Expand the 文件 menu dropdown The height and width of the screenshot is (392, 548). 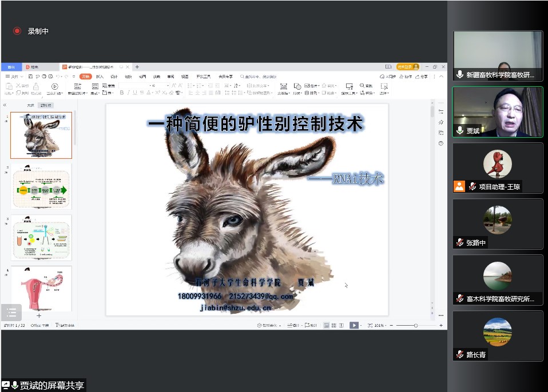[x=14, y=77]
